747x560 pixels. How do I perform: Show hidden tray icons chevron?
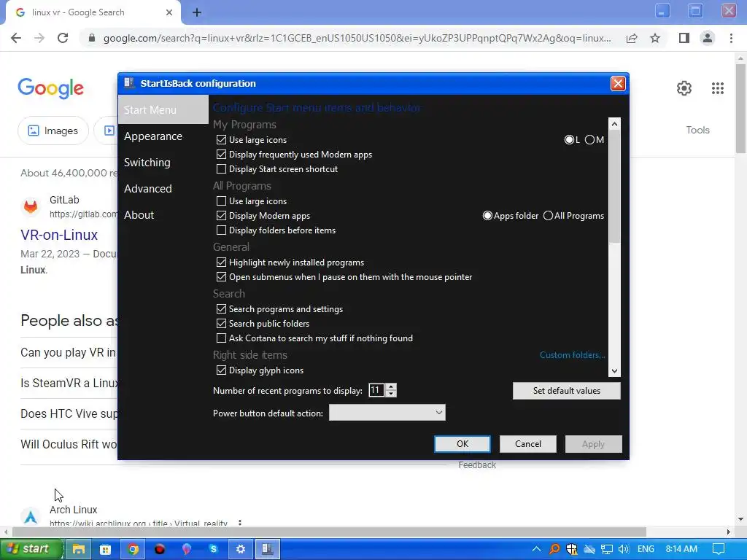click(536, 549)
